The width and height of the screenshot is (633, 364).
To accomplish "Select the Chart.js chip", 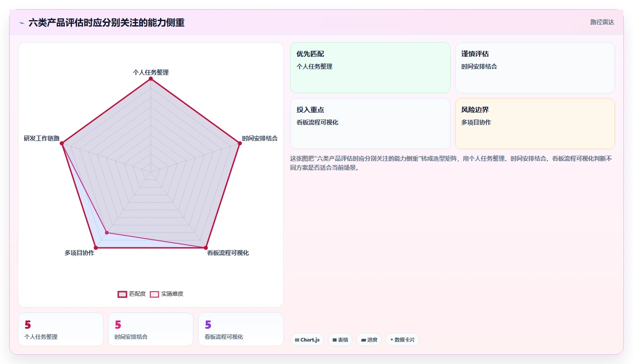I will click(307, 340).
